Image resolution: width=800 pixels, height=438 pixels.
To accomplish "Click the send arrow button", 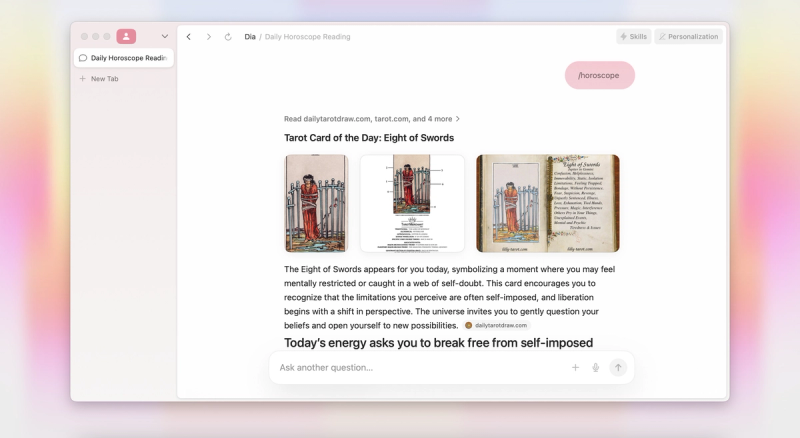I will tap(618, 368).
